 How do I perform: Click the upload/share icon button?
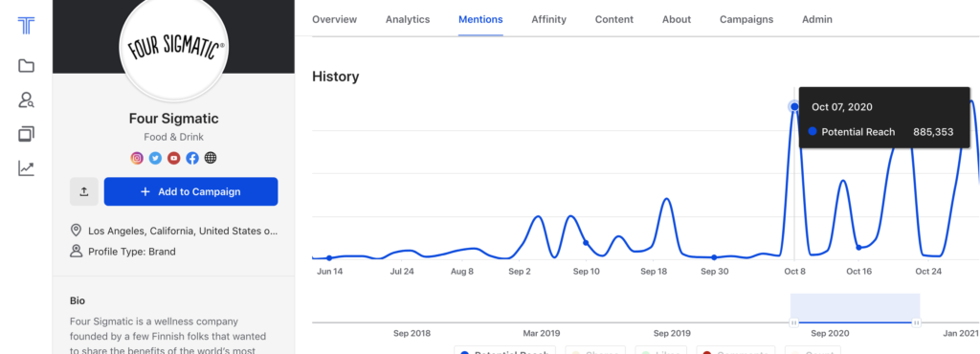(84, 191)
